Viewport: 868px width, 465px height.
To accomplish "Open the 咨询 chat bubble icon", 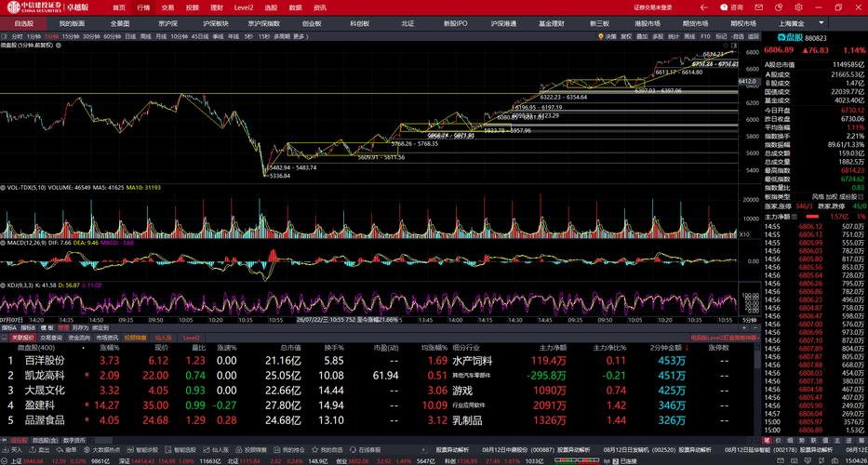I will coord(723,7).
